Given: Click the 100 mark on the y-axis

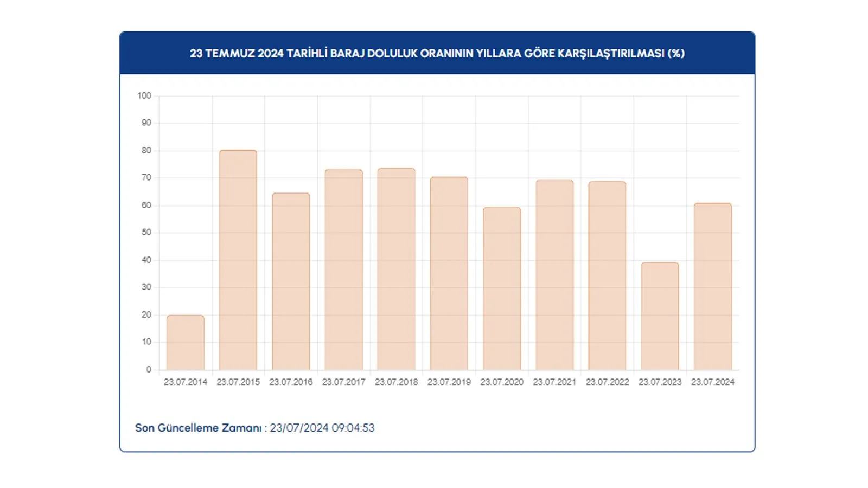Looking at the screenshot, I should [144, 95].
